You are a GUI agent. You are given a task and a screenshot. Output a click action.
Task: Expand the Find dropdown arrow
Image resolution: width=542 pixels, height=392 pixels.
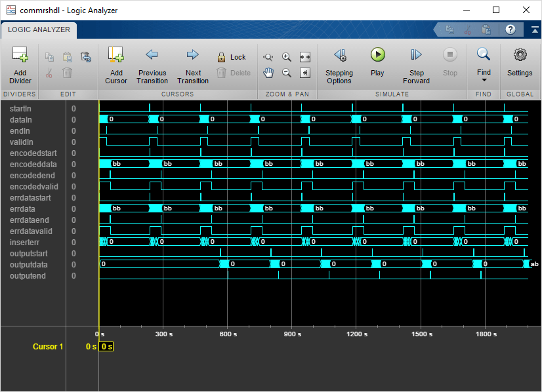[x=484, y=80]
